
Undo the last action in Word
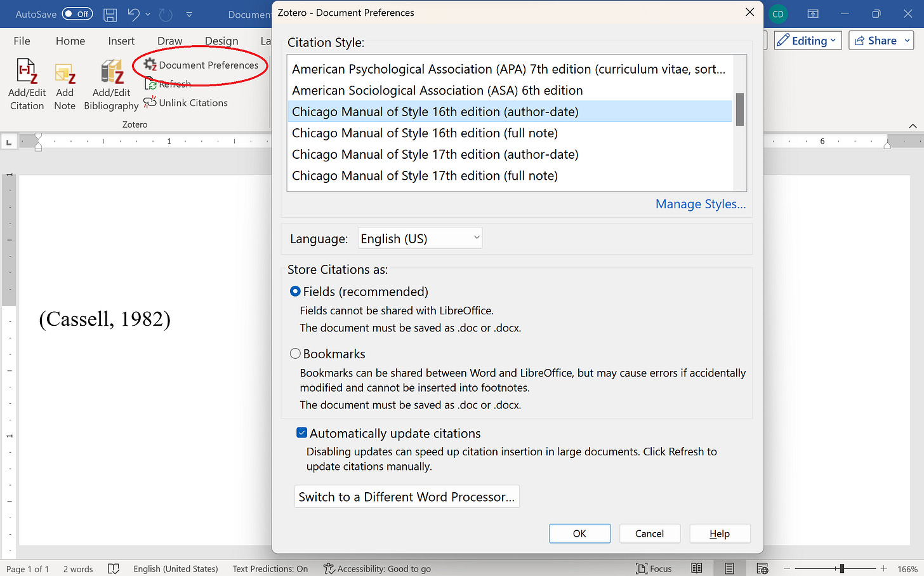pyautogui.click(x=133, y=14)
